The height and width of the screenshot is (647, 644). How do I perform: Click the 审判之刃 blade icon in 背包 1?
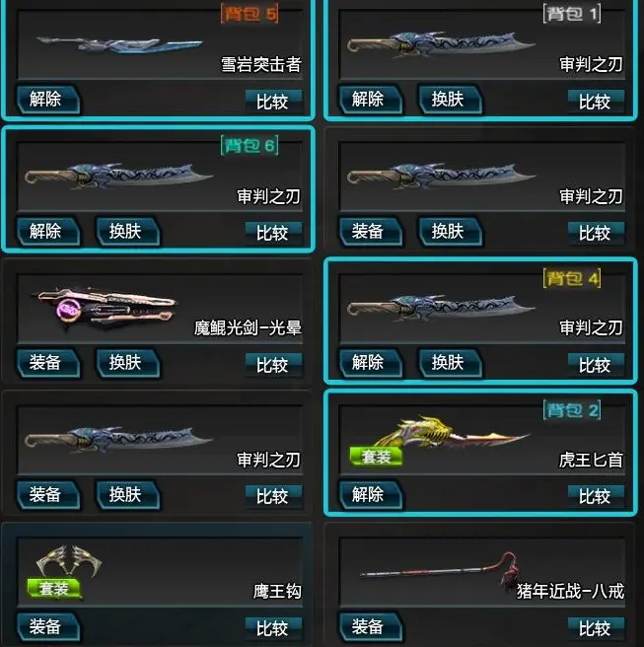coord(441,44)
